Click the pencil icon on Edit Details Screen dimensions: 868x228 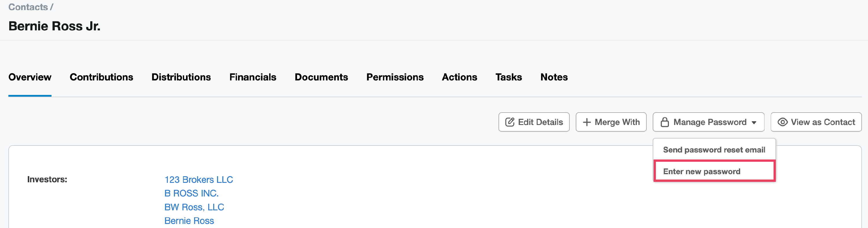510,122
